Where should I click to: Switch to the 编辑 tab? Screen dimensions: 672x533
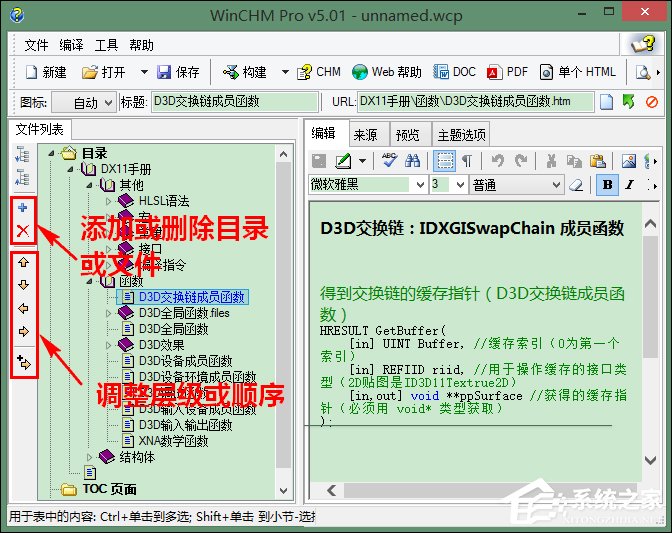[324, 134]
